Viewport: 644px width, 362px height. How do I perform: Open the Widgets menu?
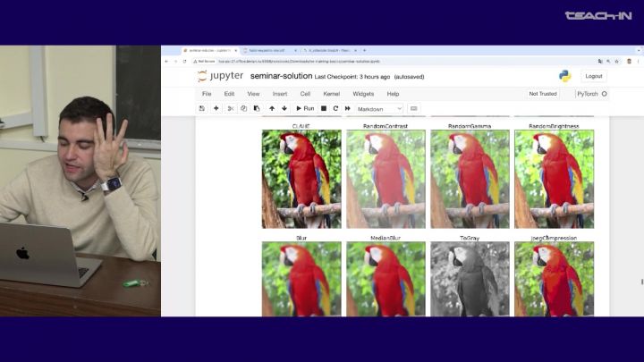coord(363,94)
